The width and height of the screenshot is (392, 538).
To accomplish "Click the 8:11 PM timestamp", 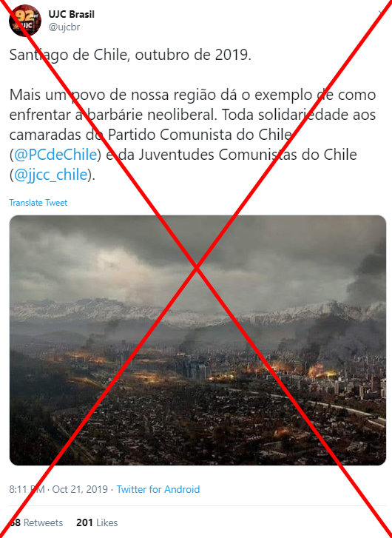I will point(27,489).
